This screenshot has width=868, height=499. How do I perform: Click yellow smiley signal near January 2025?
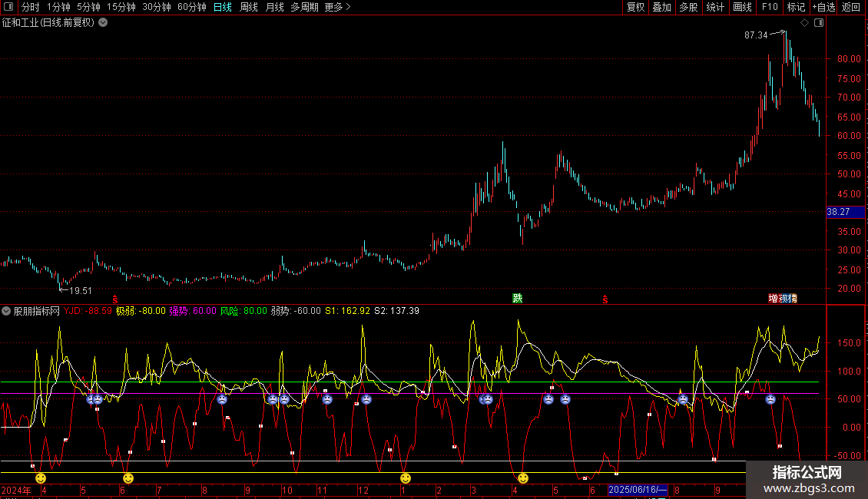point(406,478)
